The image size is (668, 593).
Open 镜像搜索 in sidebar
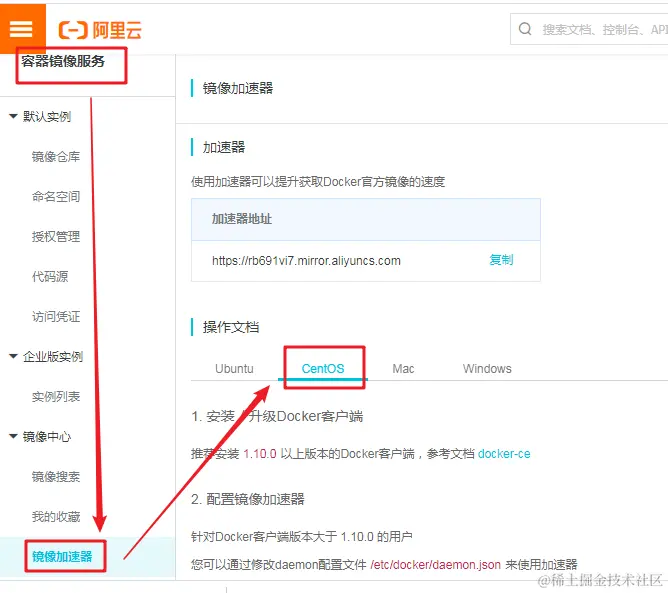pos(56,476)
